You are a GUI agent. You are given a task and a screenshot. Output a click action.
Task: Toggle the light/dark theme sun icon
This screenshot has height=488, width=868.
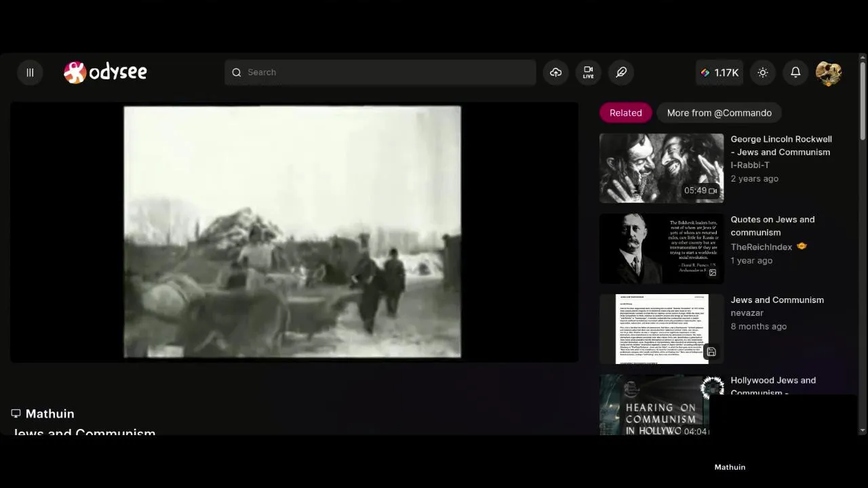(x=763, y=73)
